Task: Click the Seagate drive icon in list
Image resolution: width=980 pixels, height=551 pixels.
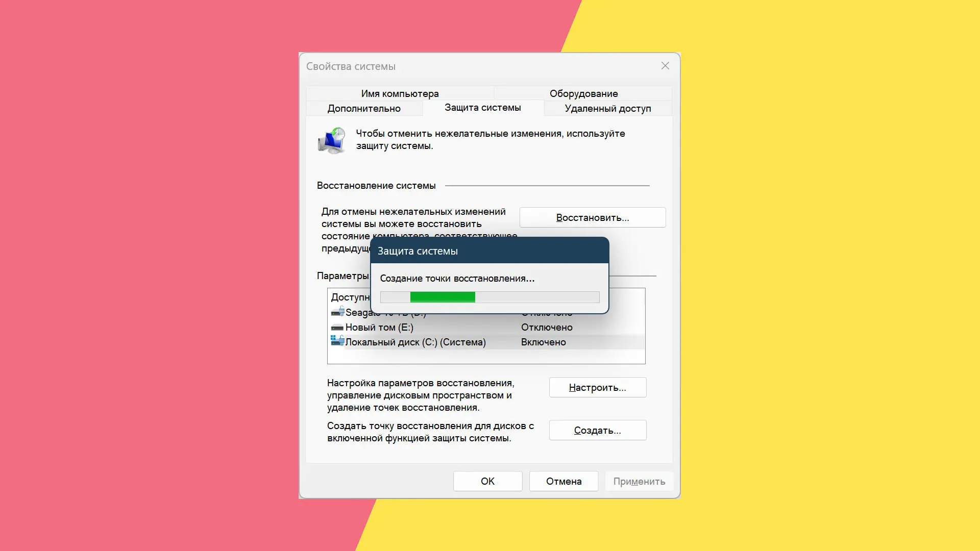Action: tap(337, 311)
